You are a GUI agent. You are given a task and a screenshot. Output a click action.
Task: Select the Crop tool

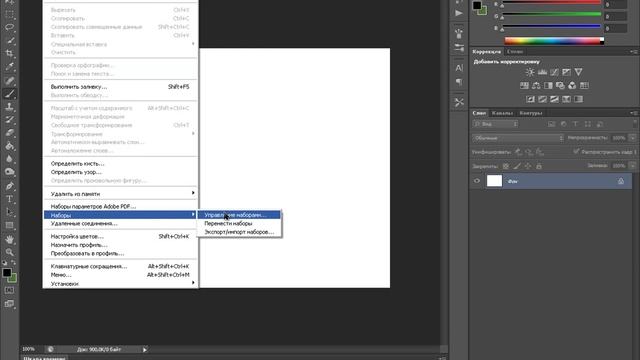[x=9, y=53]
